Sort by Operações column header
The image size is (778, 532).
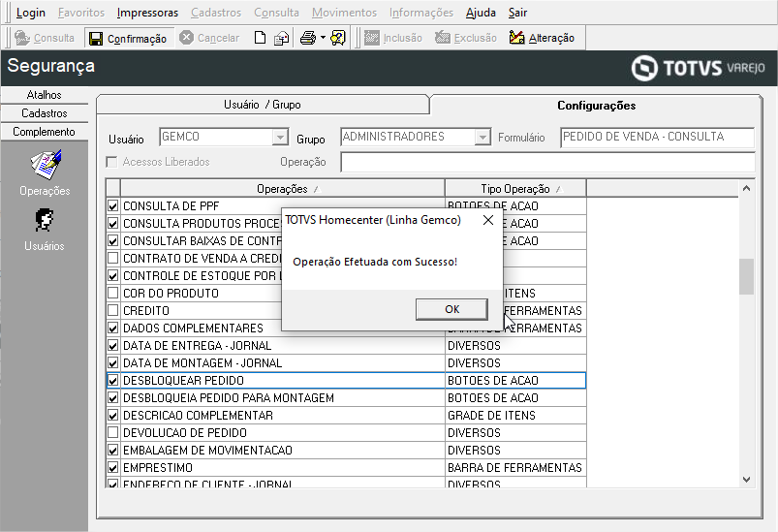tap(282, 189)
